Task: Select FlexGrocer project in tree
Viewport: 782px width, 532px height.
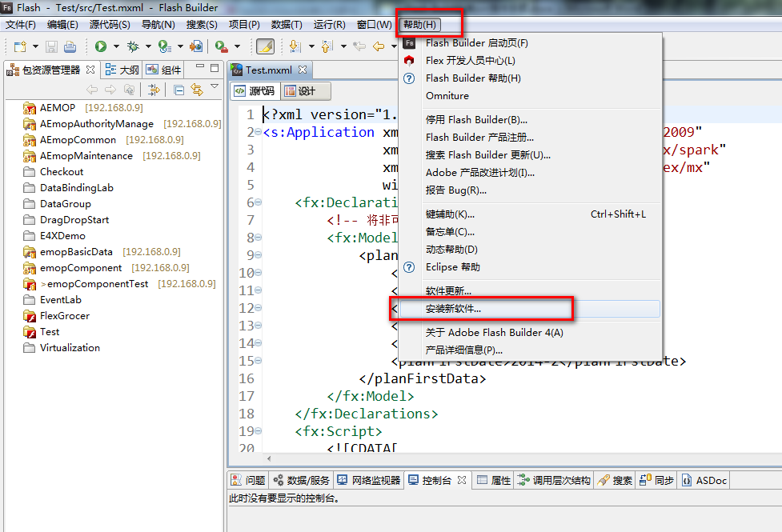Action: click(56, 316)
